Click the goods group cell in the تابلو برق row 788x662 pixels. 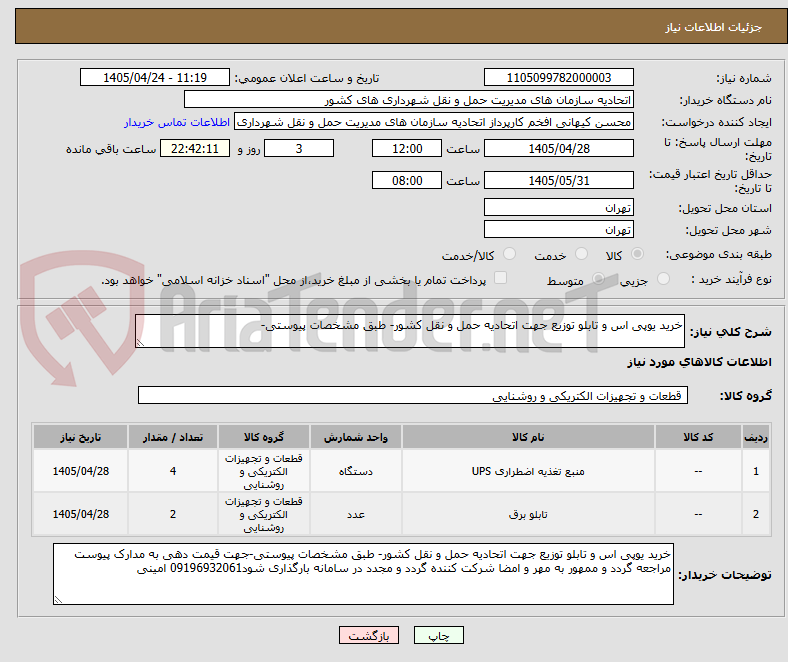click(263, 514)
